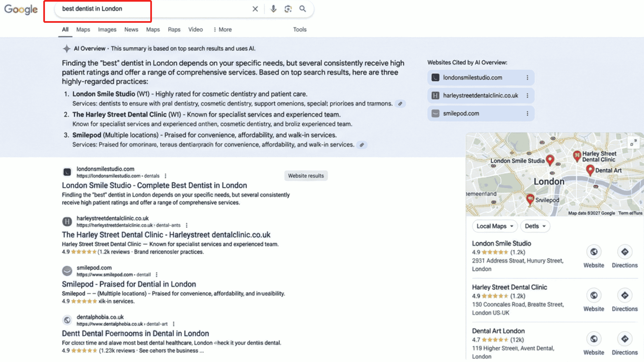Click harleystreetdentalclinic.co.uk result favicon

[x=67, y=222]
